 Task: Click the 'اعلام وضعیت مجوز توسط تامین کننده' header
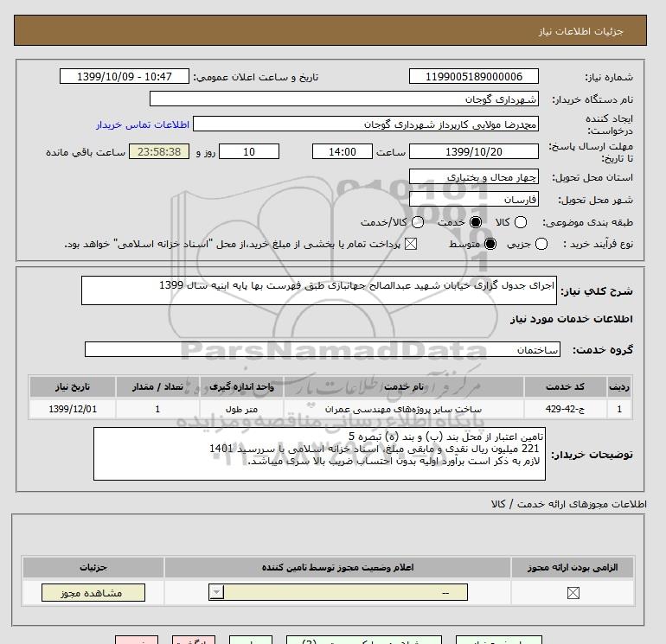(337, 567)
